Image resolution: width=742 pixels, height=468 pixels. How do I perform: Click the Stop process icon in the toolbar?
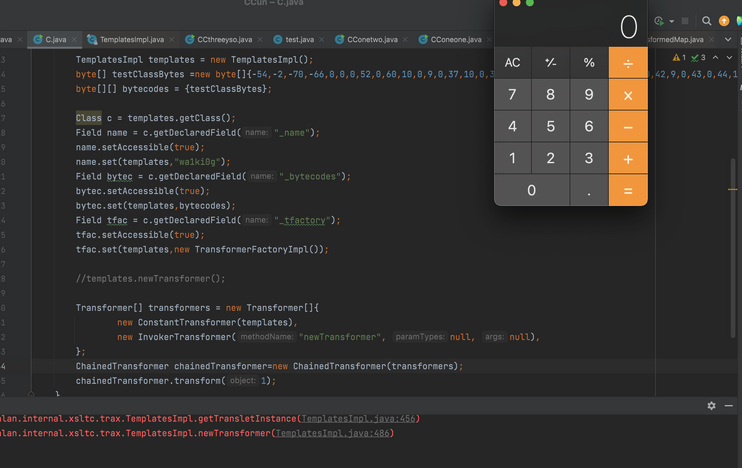coord(685,21)
